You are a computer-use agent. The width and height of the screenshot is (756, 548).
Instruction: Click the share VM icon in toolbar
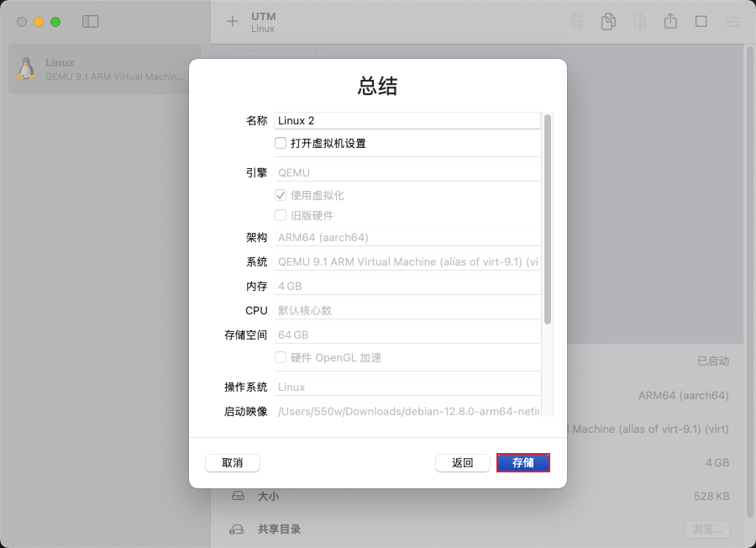(670, 22)
